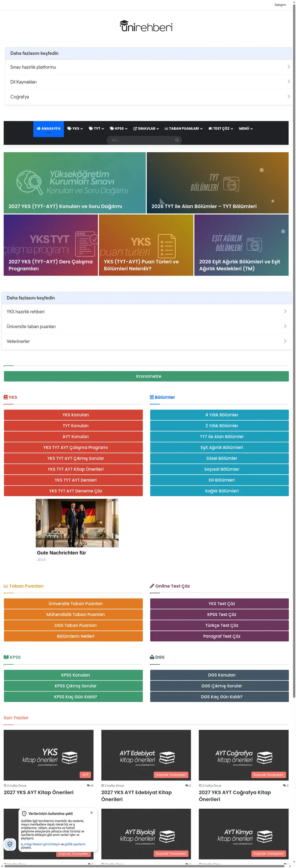Close the privacy consent popup
The image size is (296, 868).
(91, 812)
